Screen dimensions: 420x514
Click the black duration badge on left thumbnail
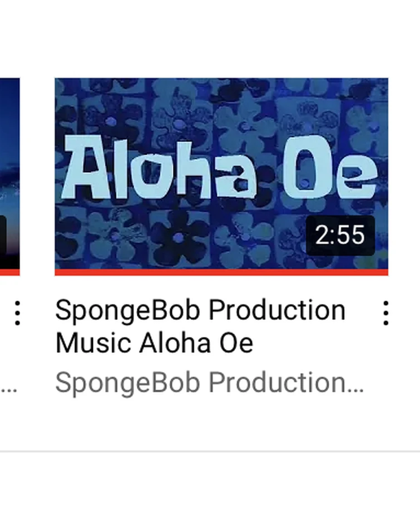[x=3, y=236]
